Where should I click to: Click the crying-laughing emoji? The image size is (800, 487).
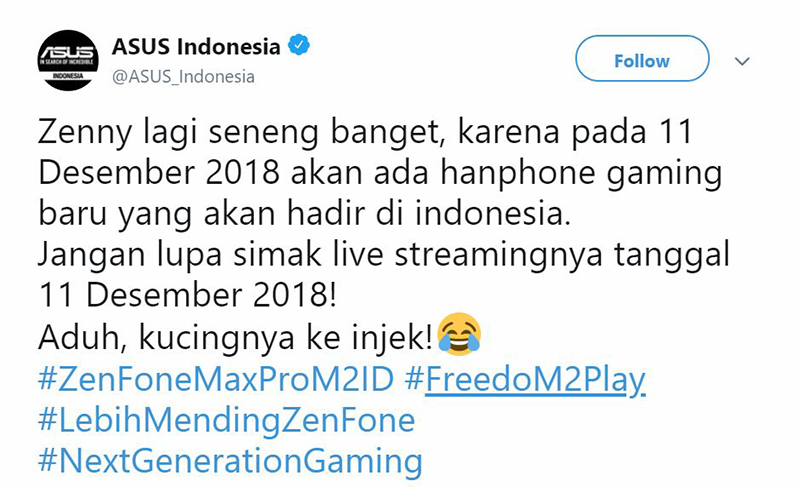click(x=459, y=334)
